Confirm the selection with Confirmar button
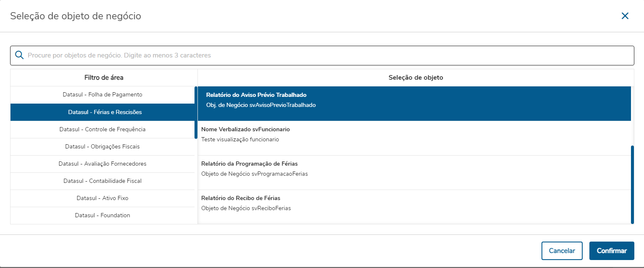The image size is (644, 268). (x=611, y=251)
